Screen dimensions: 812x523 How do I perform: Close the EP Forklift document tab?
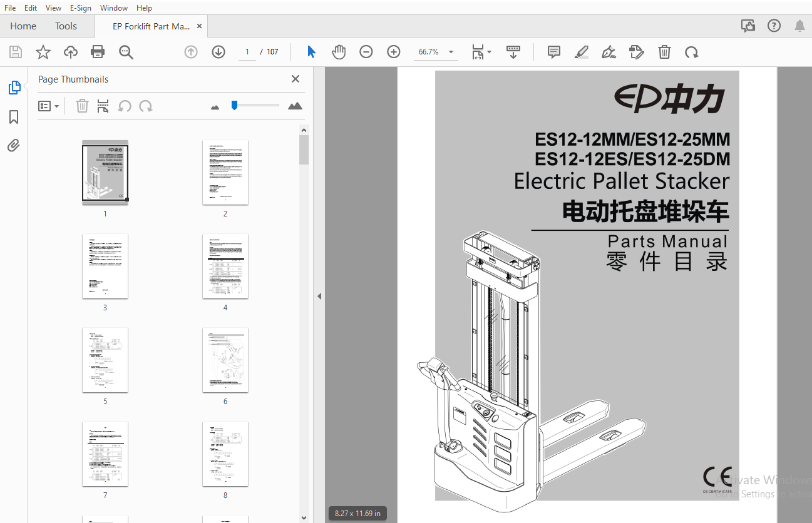coord(200,26)
